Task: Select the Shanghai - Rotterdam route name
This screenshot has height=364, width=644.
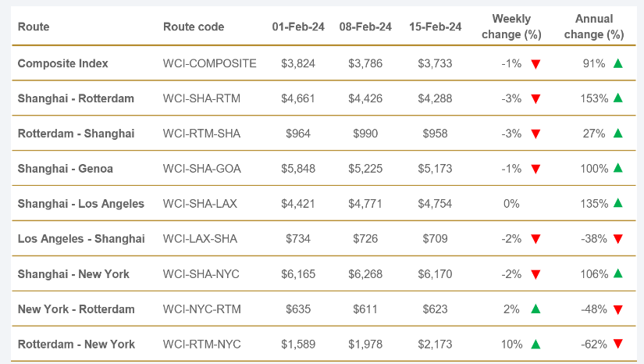Action: tap(76, 98)
